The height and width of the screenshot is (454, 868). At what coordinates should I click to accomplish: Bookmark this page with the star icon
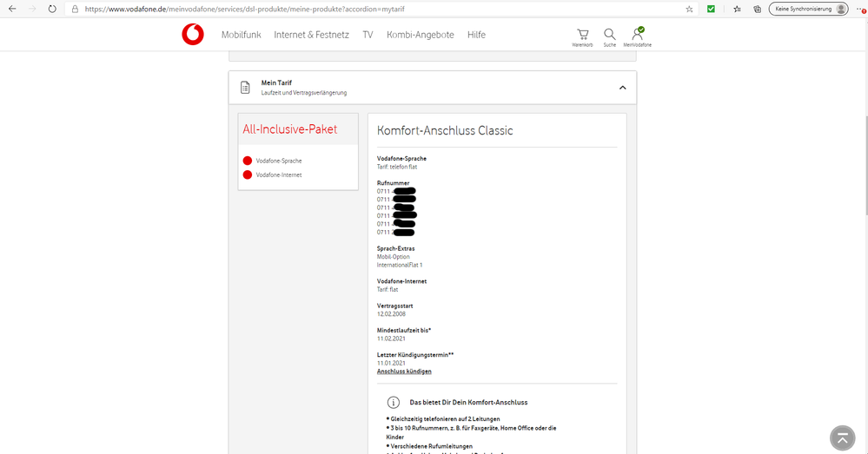click(690, 9)
